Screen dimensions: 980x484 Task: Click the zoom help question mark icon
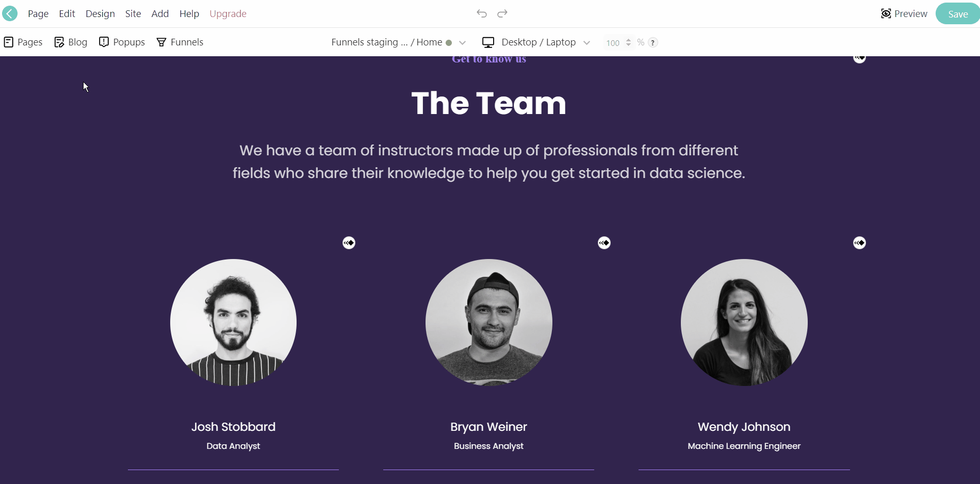pos(653,42)
